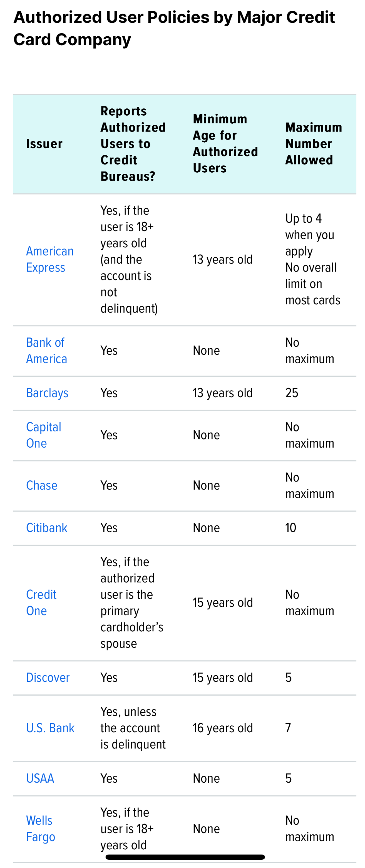Click the USAA link
The height and width of the screenshot is (868, 365).
(x=40, y=779)
